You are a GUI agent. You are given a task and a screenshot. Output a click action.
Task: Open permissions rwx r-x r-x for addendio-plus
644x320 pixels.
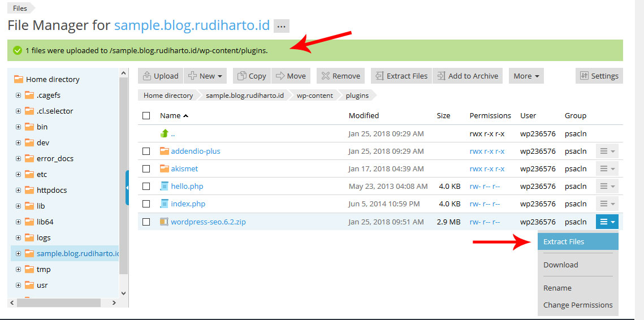pyautogui.click(x=487, y=151)
